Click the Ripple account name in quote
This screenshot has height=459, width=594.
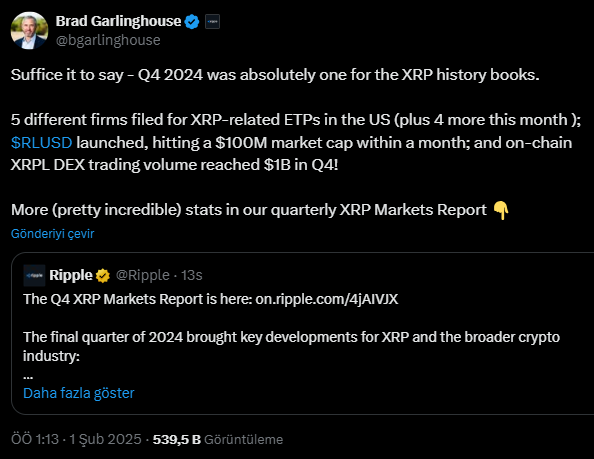71,275
